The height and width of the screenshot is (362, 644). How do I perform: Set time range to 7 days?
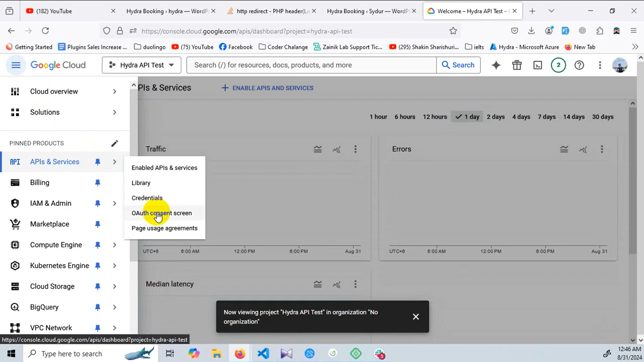point(546,117)
